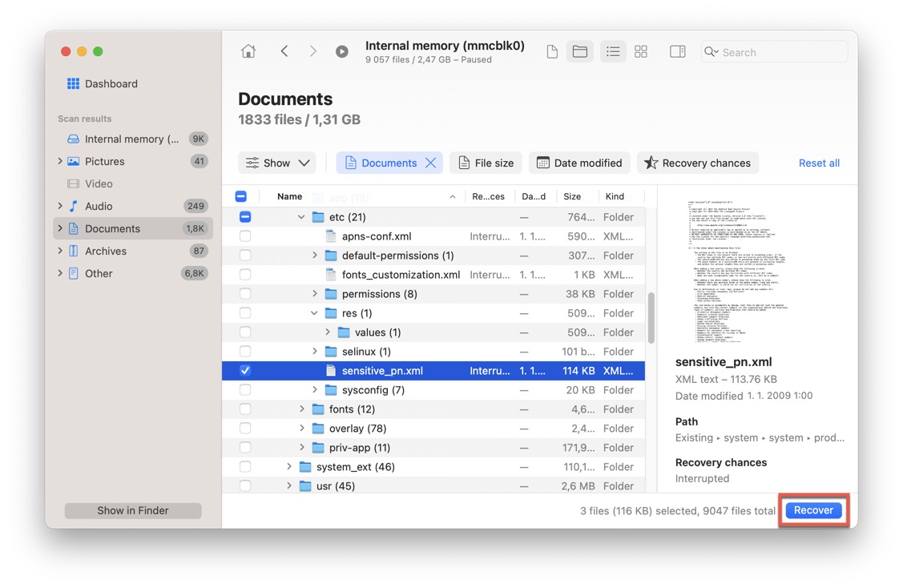This screenshot has height=588, width=903.
Task: Open Audio category in sidebar
Action: click(x=133, y=206)
